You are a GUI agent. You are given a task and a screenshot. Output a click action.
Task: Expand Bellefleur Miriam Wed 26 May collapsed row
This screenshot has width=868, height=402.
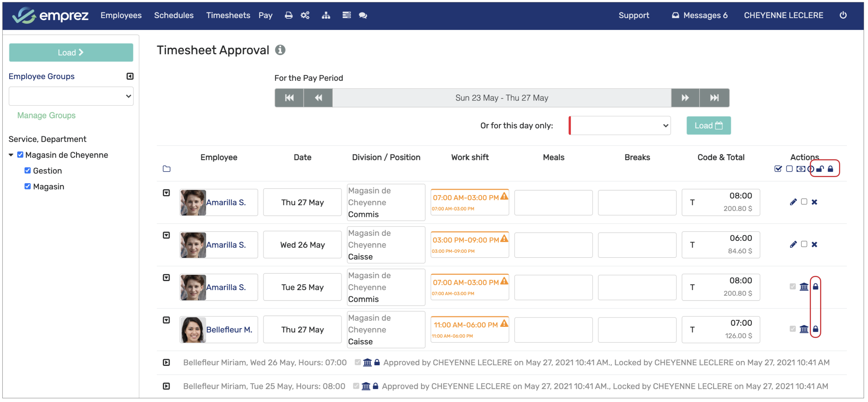pos(166,362)
